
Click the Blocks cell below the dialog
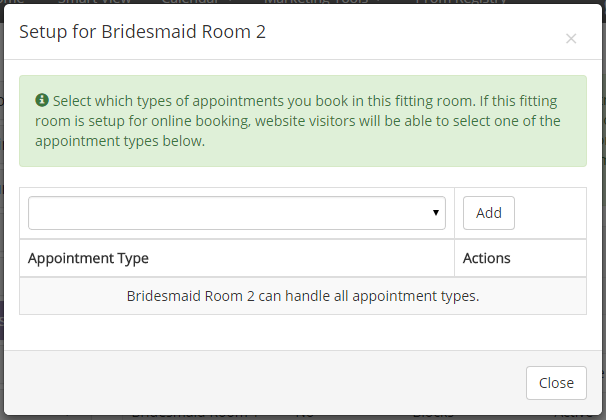pyautogui.click(x=433, y=417)
